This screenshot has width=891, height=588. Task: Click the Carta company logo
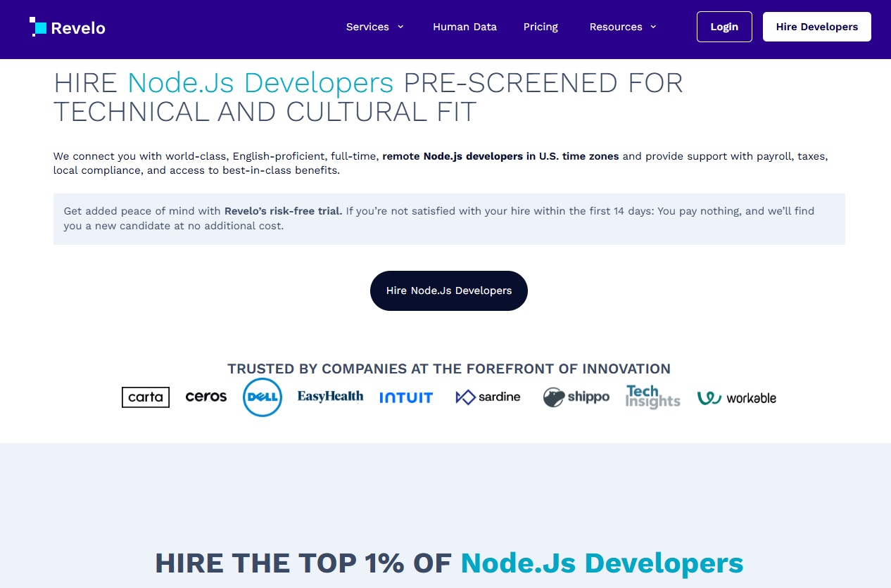(146, 397)
